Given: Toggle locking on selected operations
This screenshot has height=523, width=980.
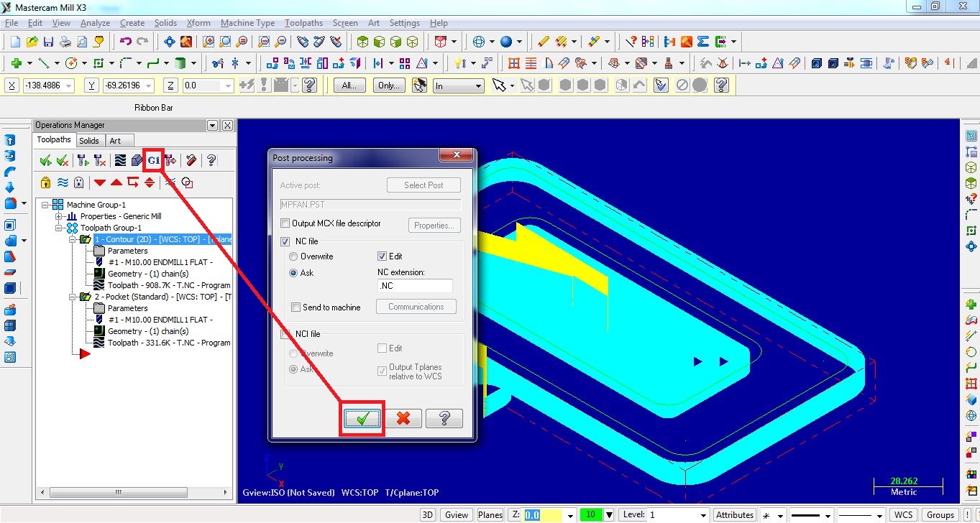Looking at the screenshot, I should click(x=45, y=182).
